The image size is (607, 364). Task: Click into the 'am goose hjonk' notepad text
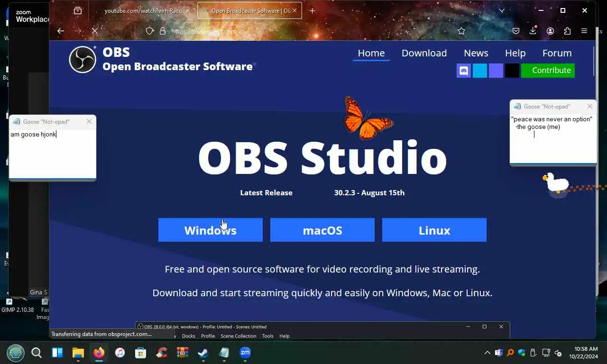[34, 135]
